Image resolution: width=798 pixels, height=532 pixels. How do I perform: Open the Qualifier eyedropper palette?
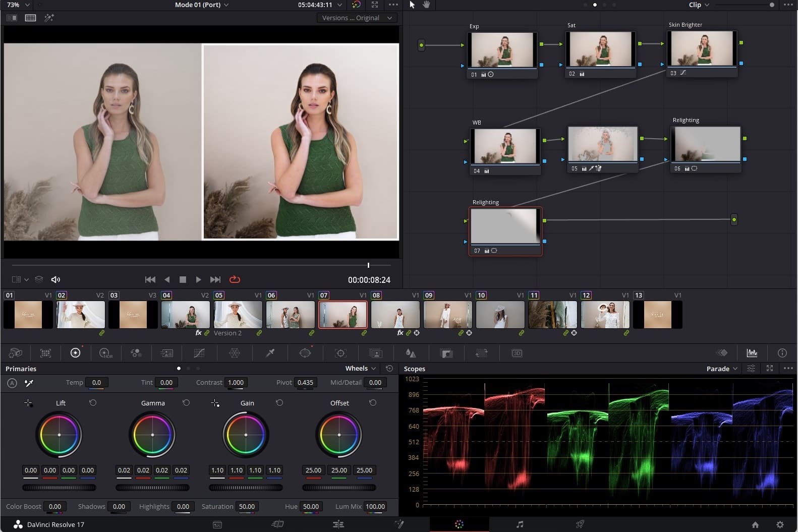[270, 353]
